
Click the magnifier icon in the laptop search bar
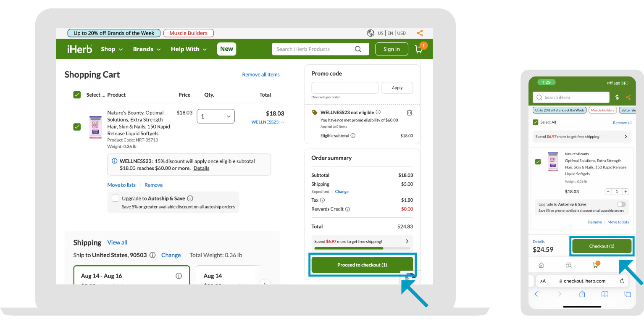pos(358,49)
